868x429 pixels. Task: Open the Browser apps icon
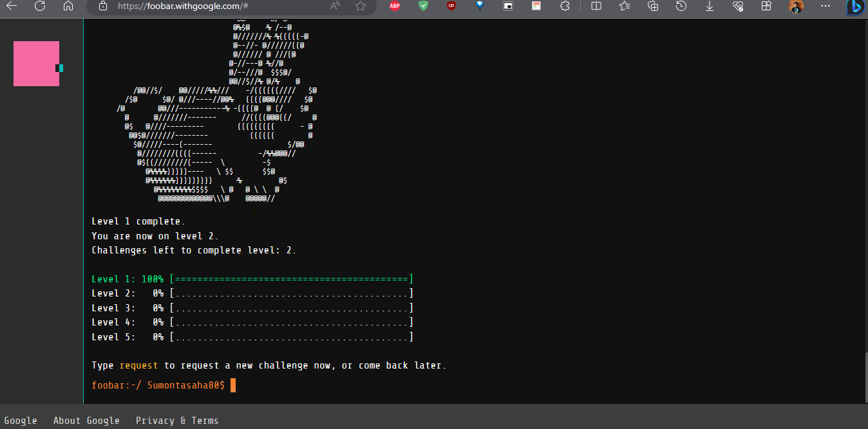coord(766,6)
